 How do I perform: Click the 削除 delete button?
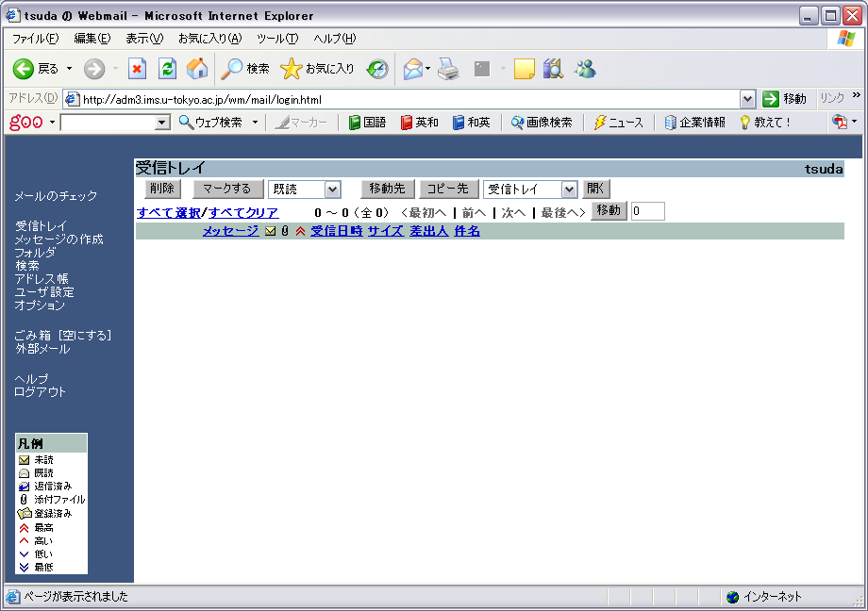point(162,189)
